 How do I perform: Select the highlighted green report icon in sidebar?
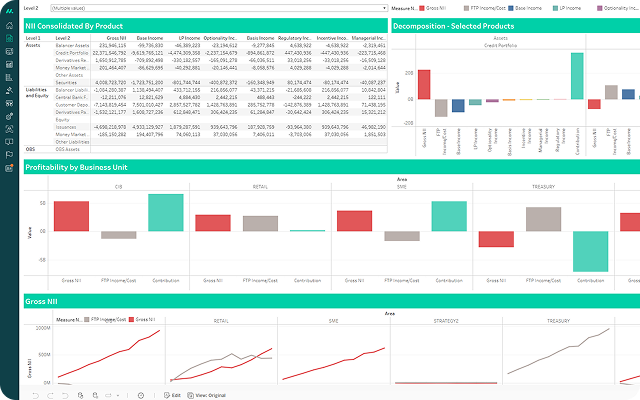9,38
